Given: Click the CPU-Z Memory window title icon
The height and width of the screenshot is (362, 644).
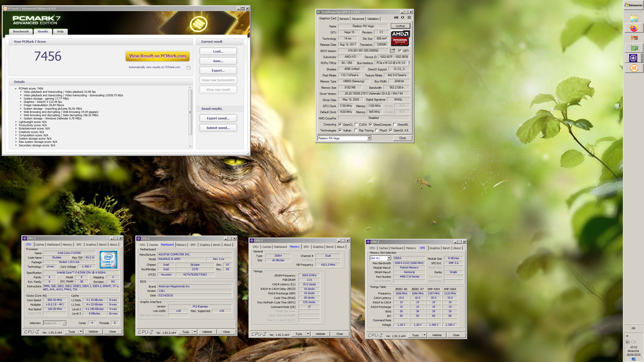Looking at the screenshot, I should [x=252, y=241].
